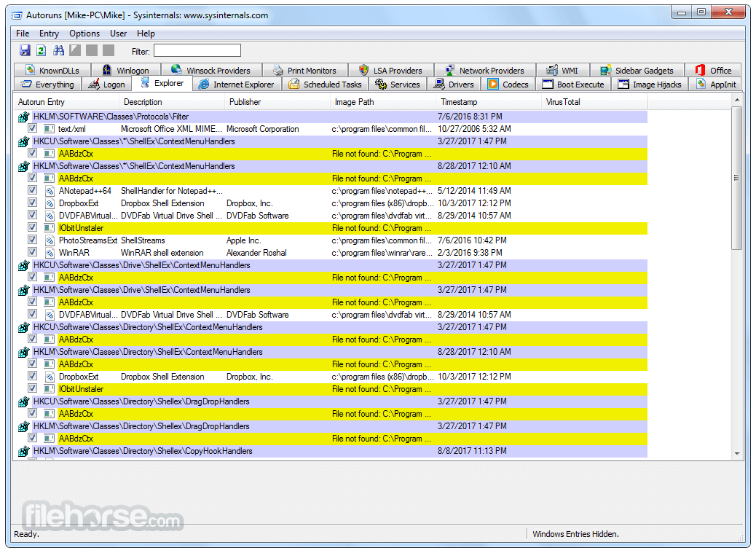Click the Image Hijacks icon
Viewport: 756px width, 553px height.
click(623, 84)
